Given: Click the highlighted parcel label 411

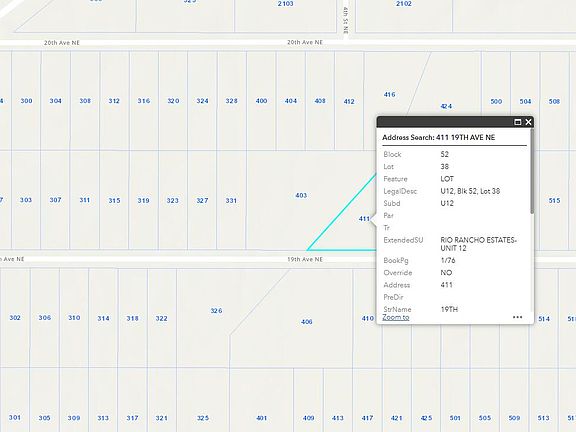Looking at the screenshot, I should [x=364, y=219].
